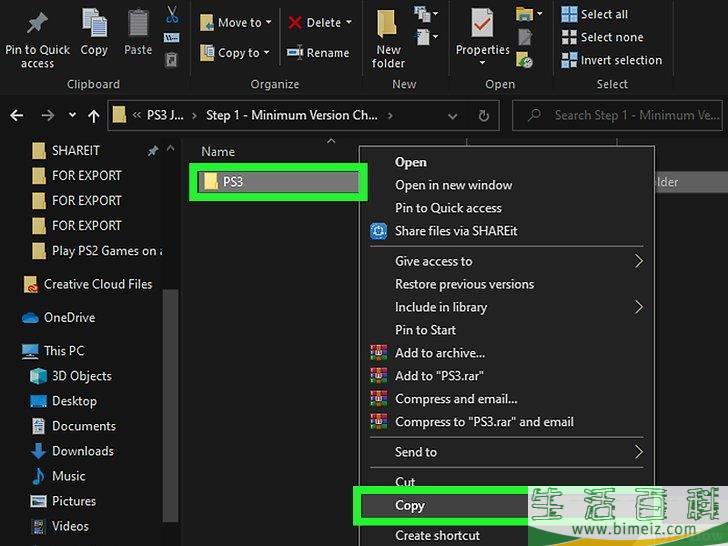Go forward with the forward arrow
The image size is (728, 546).
coord(47,115)
